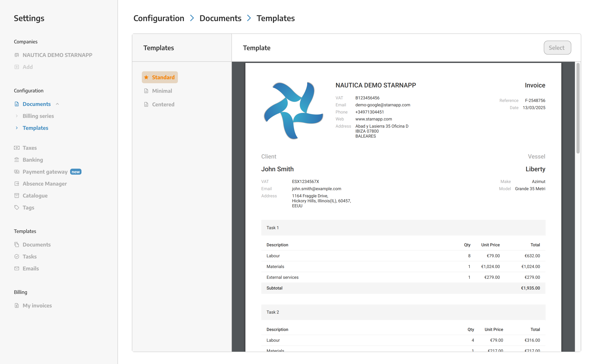This screenshot has width=593, height=364.
Task: Click the store icon beside NAUTICA DEMO STARNAPP
Action: [x=17, y=55]
